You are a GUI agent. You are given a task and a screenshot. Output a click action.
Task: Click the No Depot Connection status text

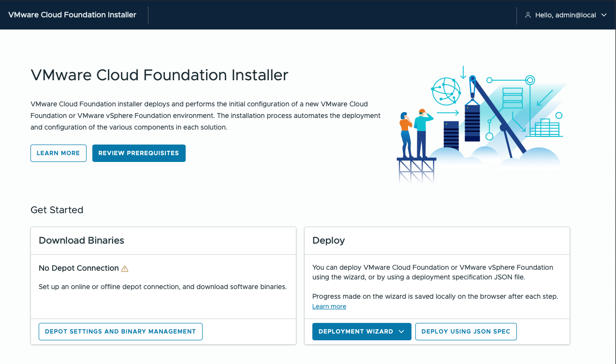tap(79, 268)
